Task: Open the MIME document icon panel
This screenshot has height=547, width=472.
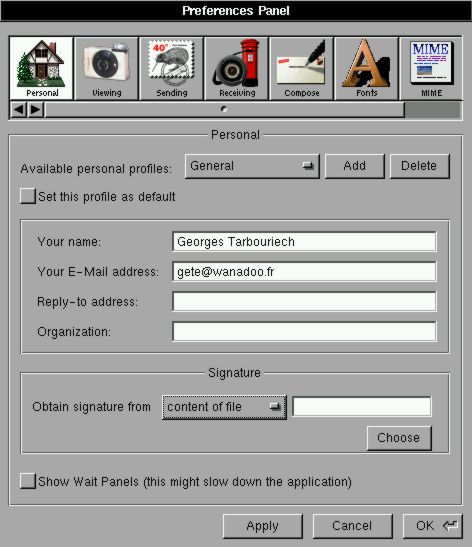Action: (432, 68)
